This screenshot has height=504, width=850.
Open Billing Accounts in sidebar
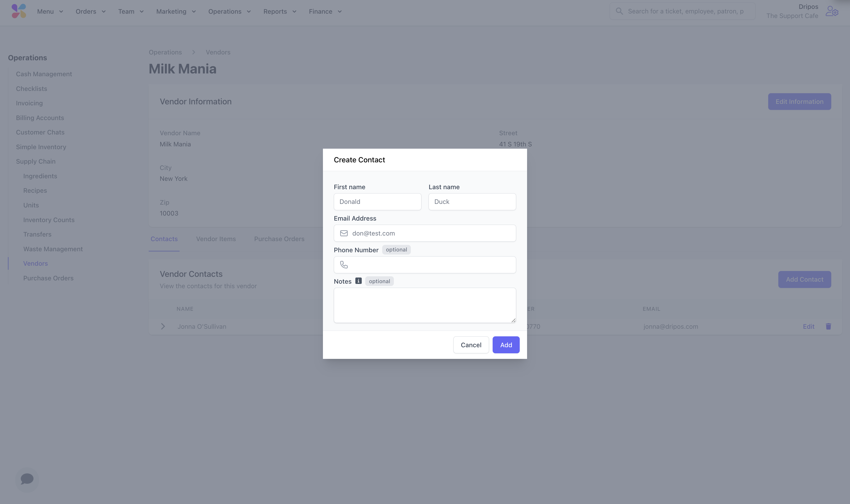pos(40,118)
